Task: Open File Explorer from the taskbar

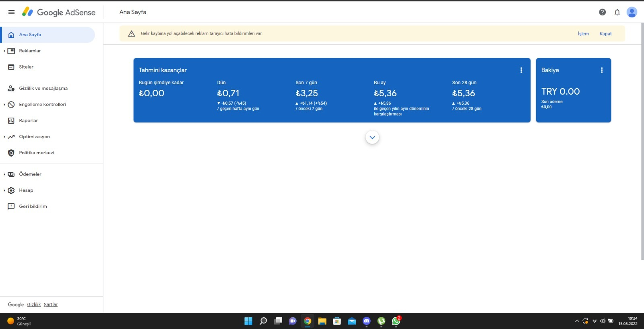Action: pos(322,321)
